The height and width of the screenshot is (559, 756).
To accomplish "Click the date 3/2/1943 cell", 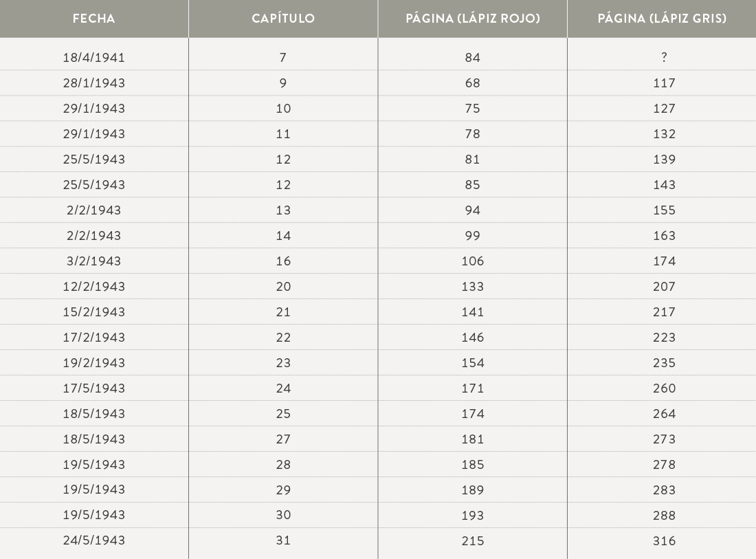I will pyautogui.click(x=94, y=261).
